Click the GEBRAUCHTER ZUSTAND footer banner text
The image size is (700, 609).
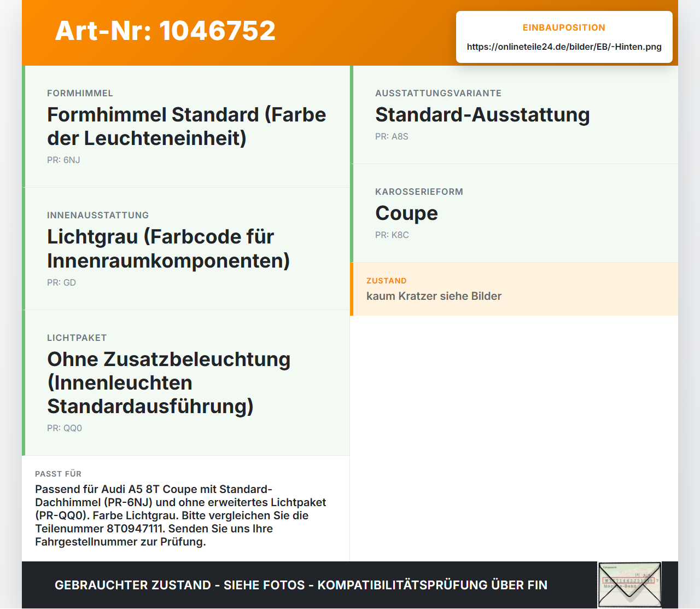click(301, 585)
